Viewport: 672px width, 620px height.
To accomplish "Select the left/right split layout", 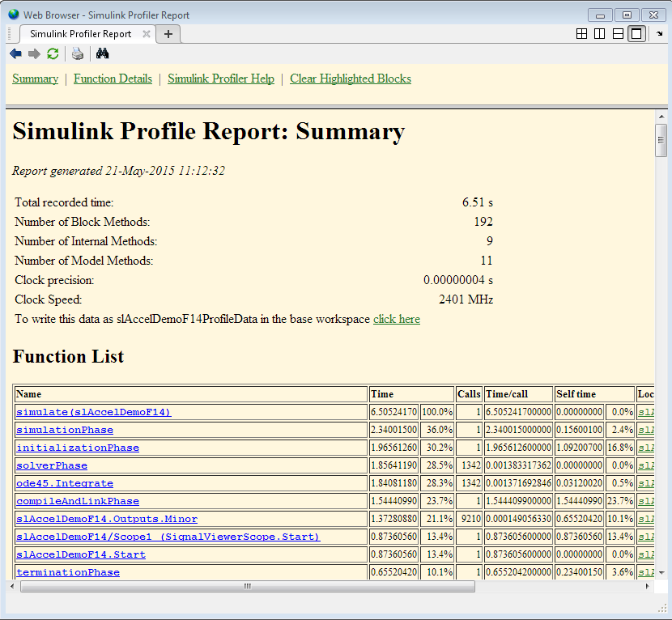I will 600,34.
